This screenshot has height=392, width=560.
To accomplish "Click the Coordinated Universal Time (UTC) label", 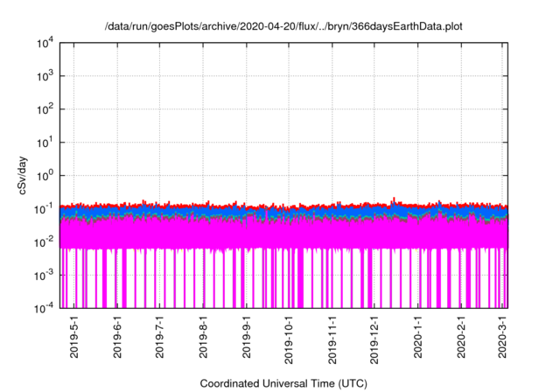I will tap(283, 384).
